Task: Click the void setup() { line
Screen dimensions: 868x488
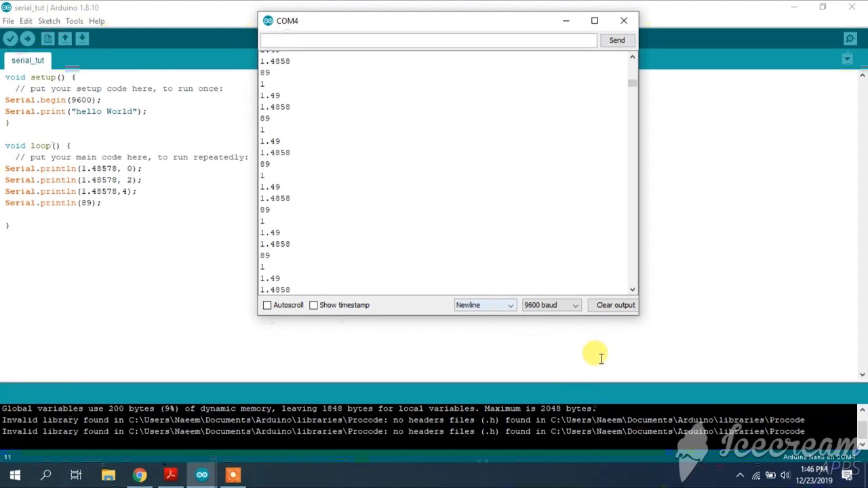Action: click(x=40, y=77)
